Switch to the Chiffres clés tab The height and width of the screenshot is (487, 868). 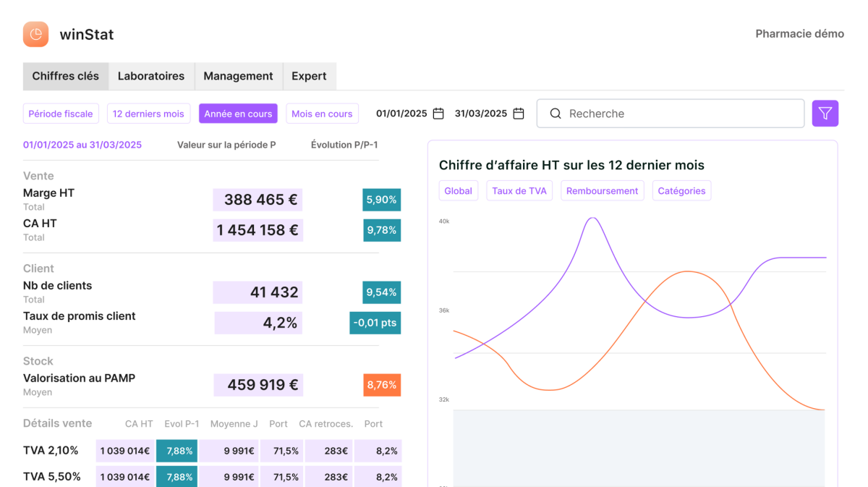click(66, 76)
